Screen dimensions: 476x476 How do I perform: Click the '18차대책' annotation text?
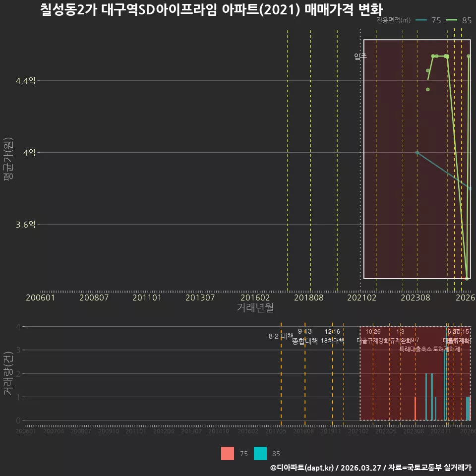tap(332, 340)
